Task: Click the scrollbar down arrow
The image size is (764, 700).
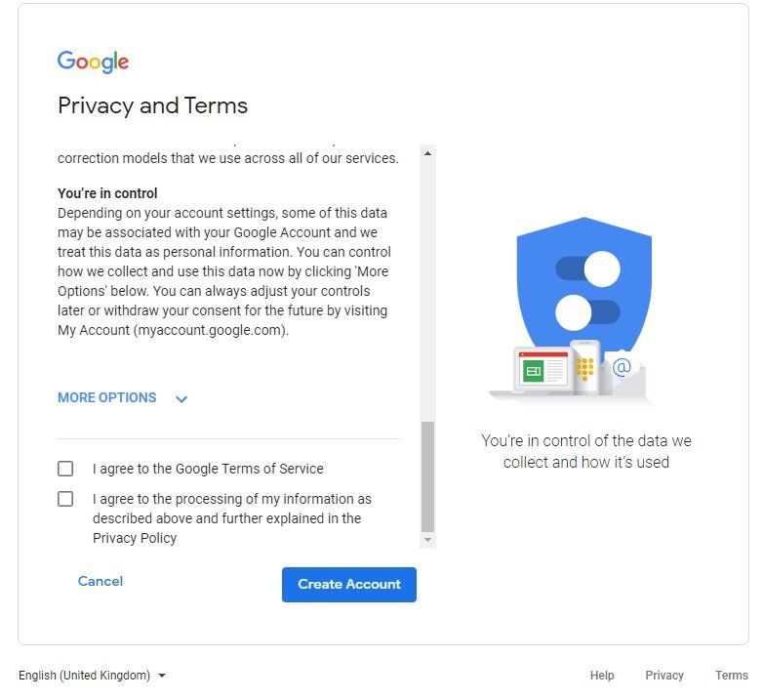Action: [427, 539]
